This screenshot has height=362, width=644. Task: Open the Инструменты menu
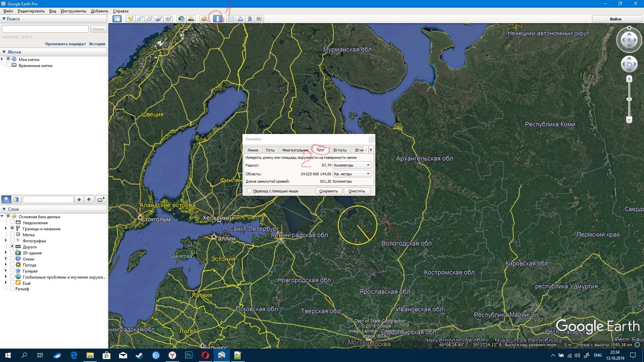click(73, 11)
